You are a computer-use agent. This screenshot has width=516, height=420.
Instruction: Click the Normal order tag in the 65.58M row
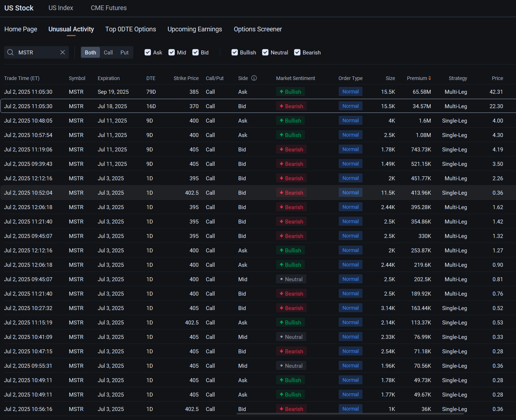(x=350, y=92)
